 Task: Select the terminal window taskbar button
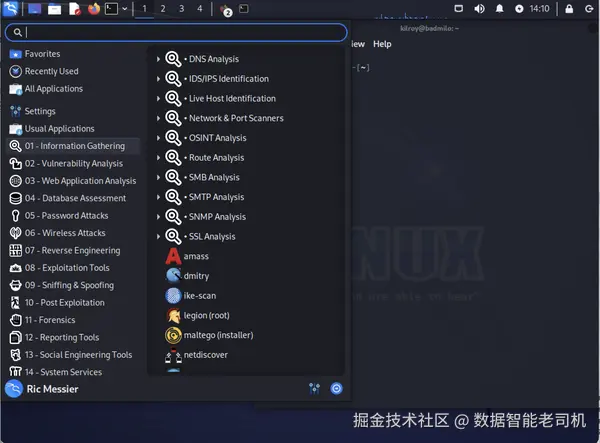(x=244, y=8)
